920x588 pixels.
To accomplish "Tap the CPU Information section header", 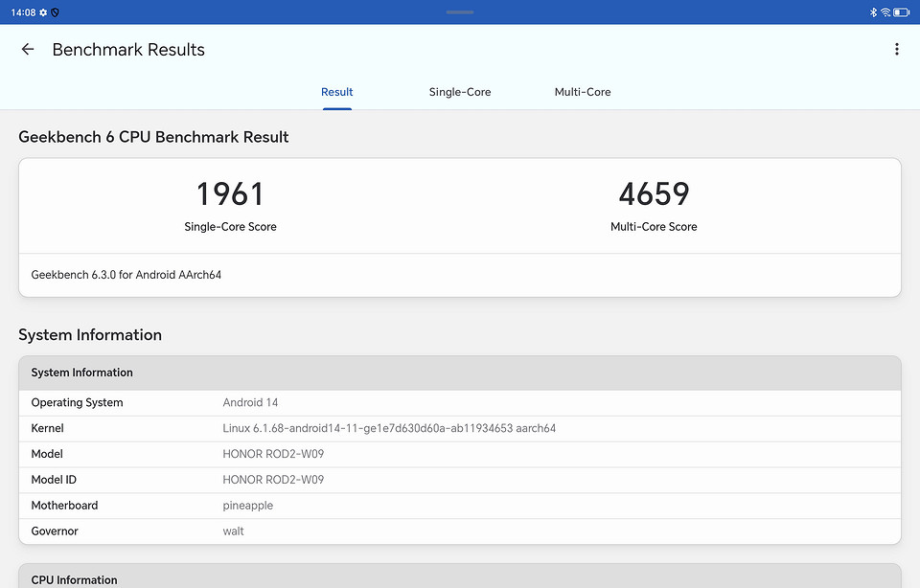I will point(75,578).
